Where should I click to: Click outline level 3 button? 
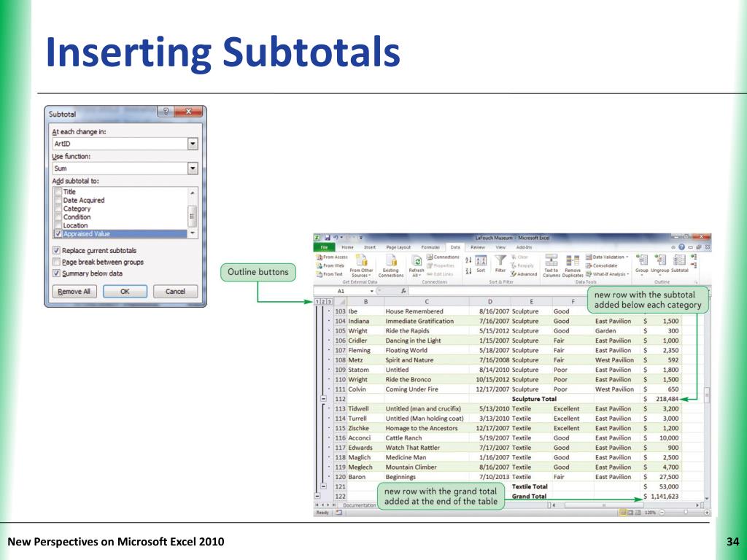point(330,301)
